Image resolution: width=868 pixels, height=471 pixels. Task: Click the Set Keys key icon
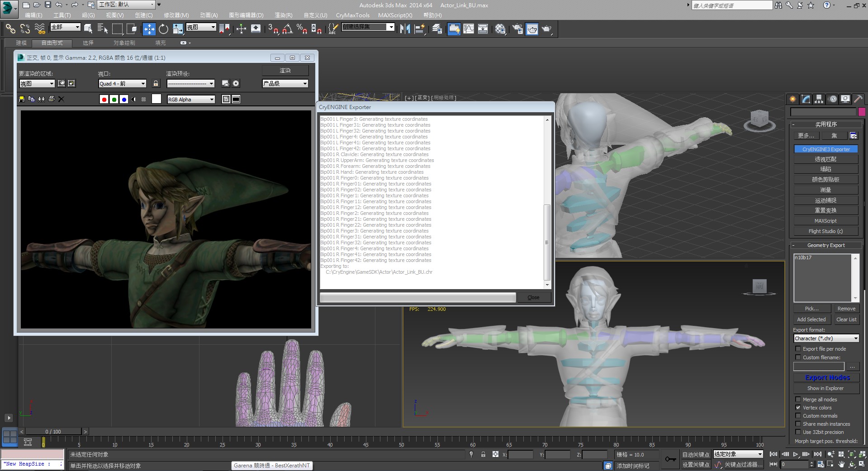pyautogui.click(x=670, y=459)
